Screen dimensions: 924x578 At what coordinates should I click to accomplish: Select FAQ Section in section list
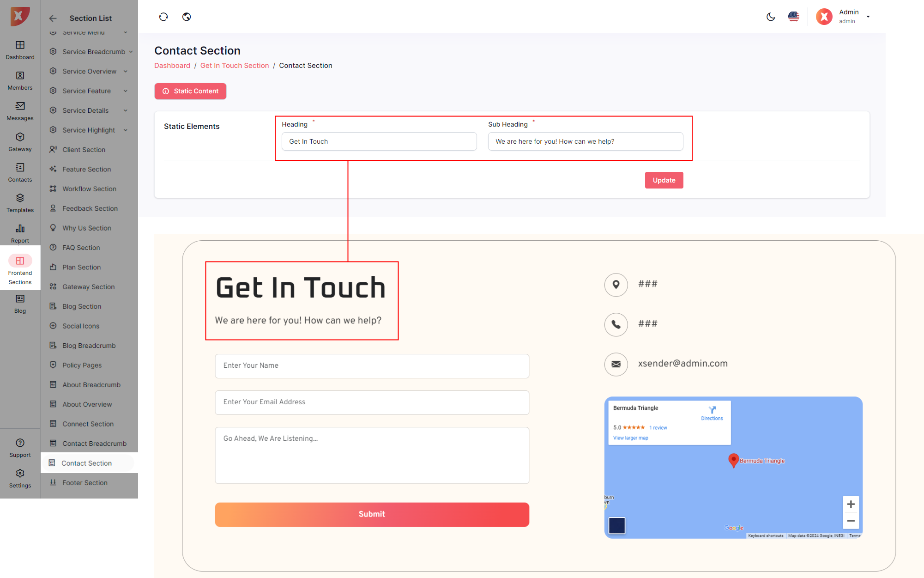81,248
